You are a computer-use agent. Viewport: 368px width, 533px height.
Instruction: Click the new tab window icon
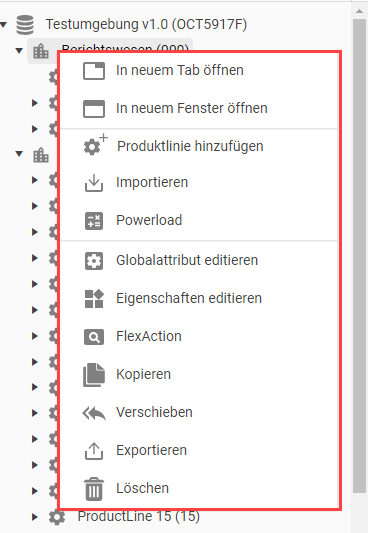(x=94, y=71)
